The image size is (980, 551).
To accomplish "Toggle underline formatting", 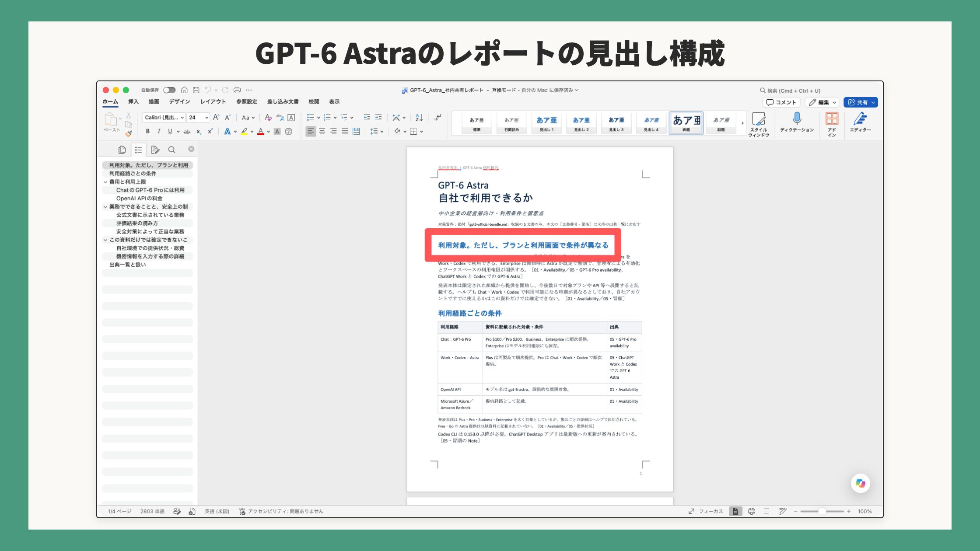I will pos(170,131).
